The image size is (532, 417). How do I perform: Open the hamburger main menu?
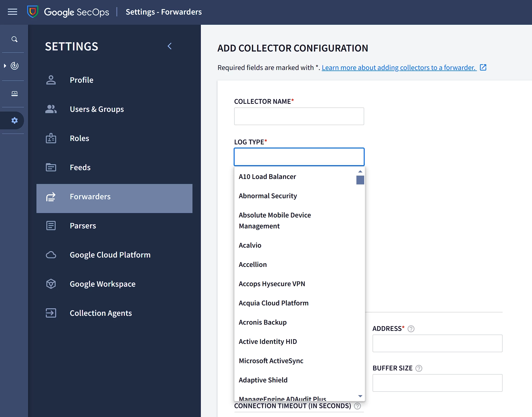[x=12, y=12]
